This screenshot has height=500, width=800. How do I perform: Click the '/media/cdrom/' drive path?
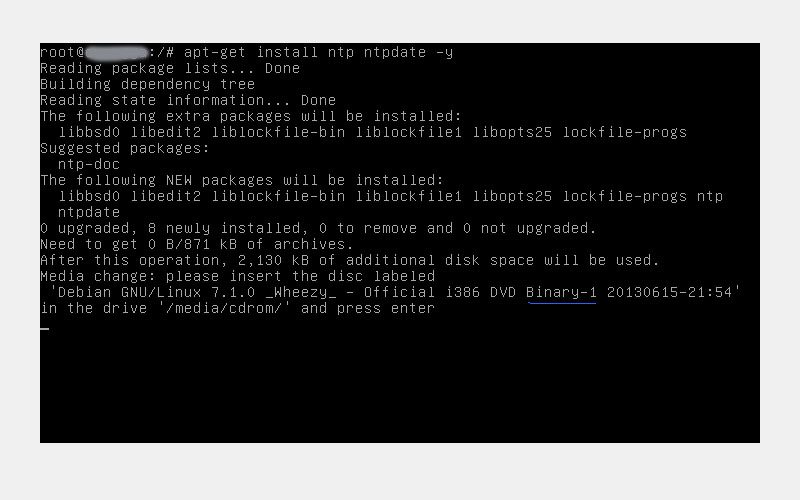pos(224,308)
